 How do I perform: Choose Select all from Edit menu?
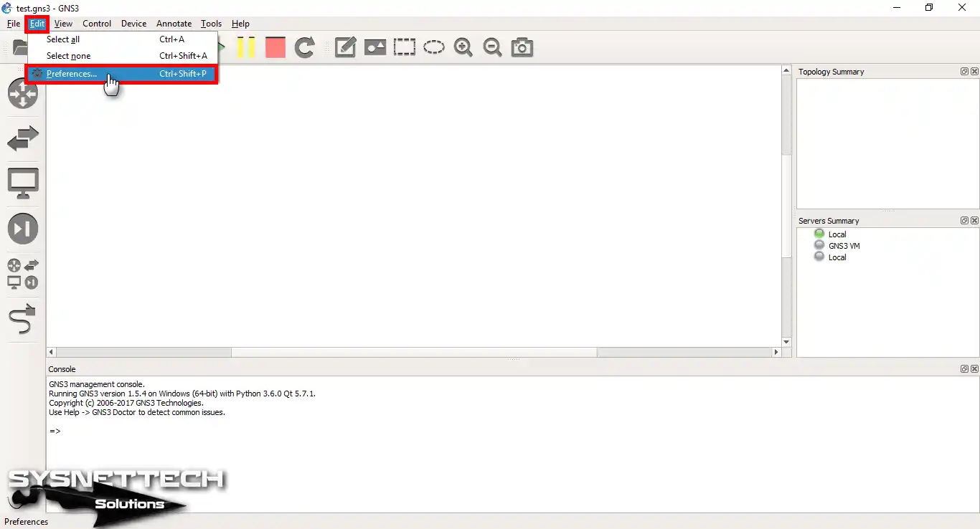123,39
